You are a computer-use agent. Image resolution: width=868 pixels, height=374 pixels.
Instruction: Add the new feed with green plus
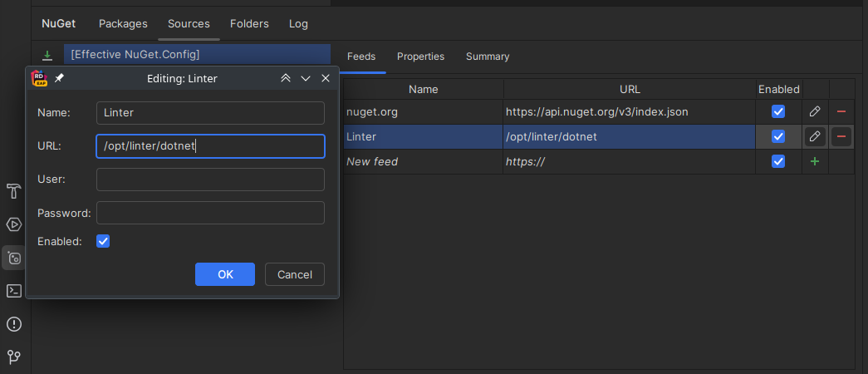tap(814, 162)
